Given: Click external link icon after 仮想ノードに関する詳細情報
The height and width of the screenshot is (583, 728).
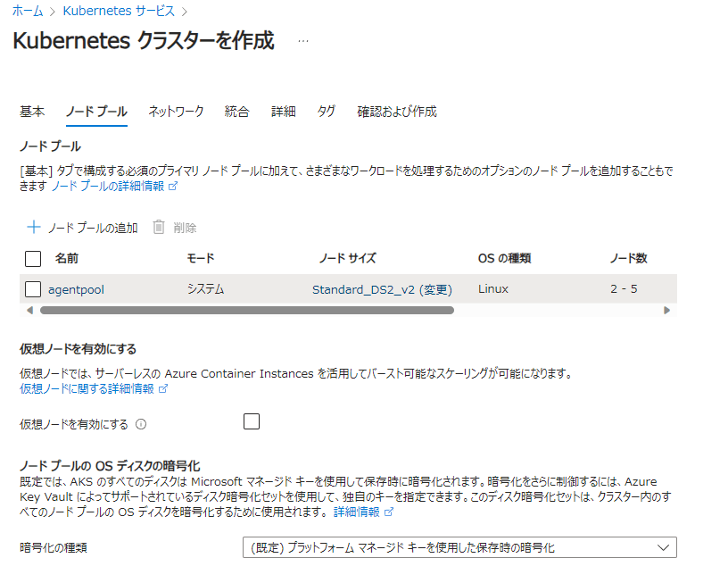Looking at the screenshot, I should pyautogui.click(x=163, y=389).
